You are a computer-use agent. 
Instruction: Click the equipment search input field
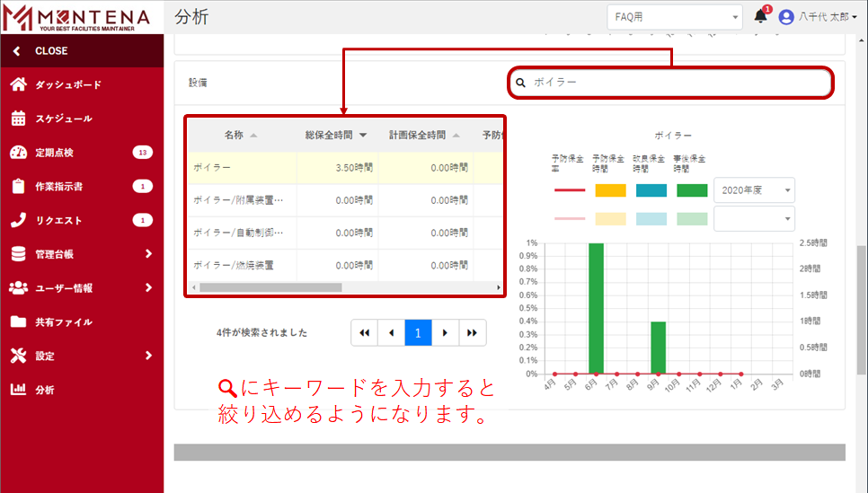click(x=674, y=83)
